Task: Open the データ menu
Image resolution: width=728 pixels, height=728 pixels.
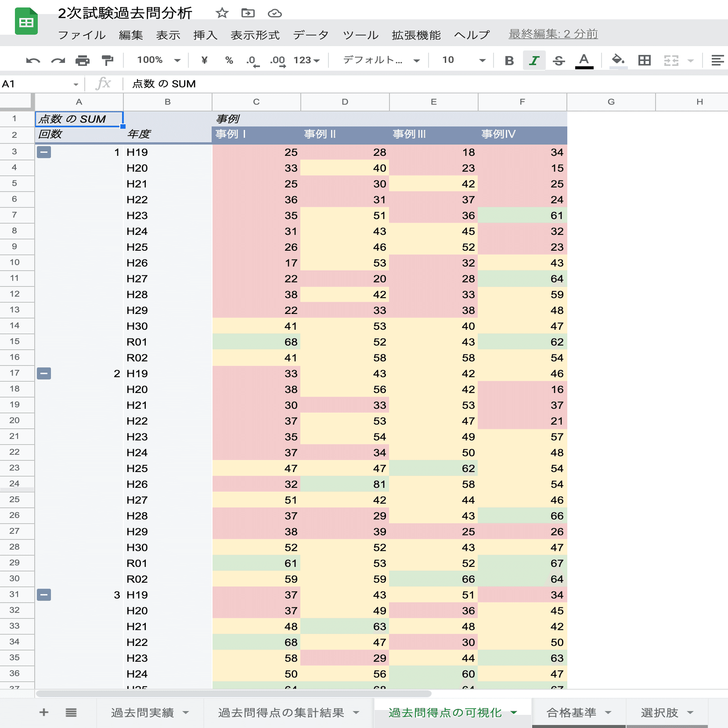Action: pos(311,35)
